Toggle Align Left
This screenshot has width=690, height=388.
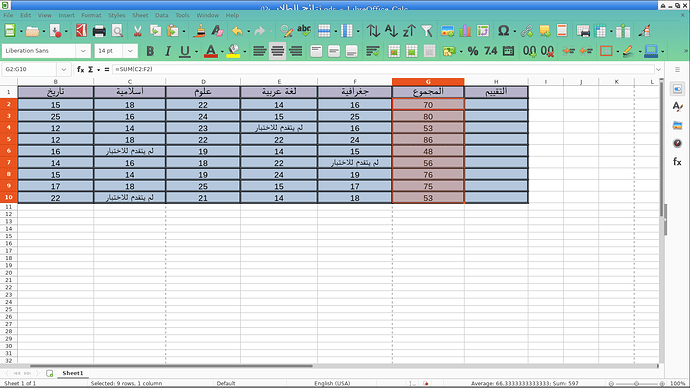click(x=260, y=51)
